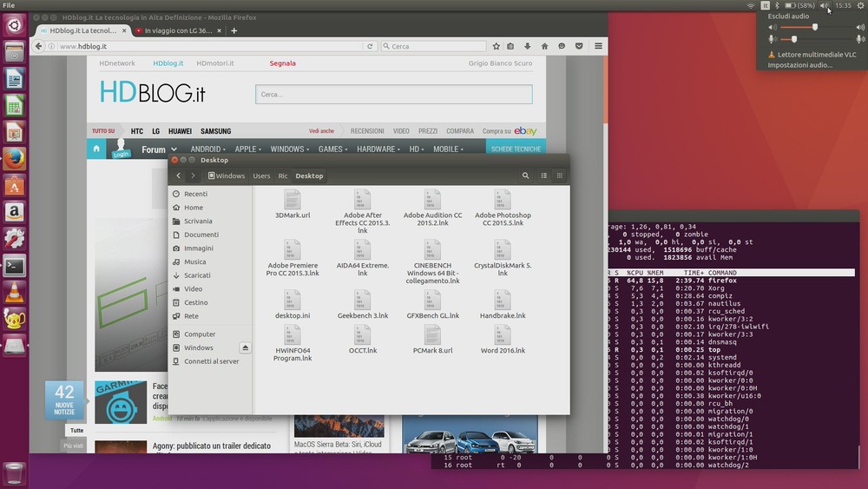Expand the ANDROID menu on HDblog
Viewport: 868px width, 489px height.
[x=207, y=149]
